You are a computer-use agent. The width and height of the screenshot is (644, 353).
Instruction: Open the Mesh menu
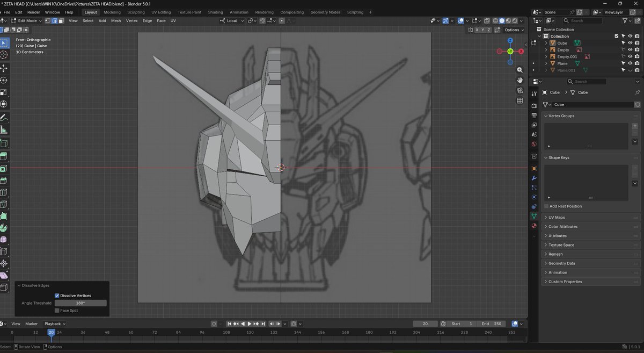[116, 20]
